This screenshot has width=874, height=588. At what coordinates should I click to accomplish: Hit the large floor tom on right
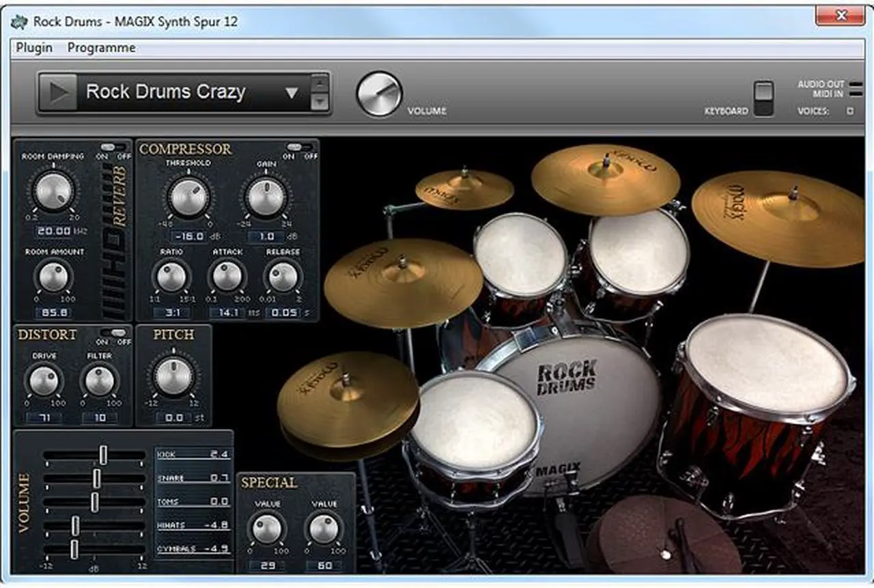(x=768, y=363)
